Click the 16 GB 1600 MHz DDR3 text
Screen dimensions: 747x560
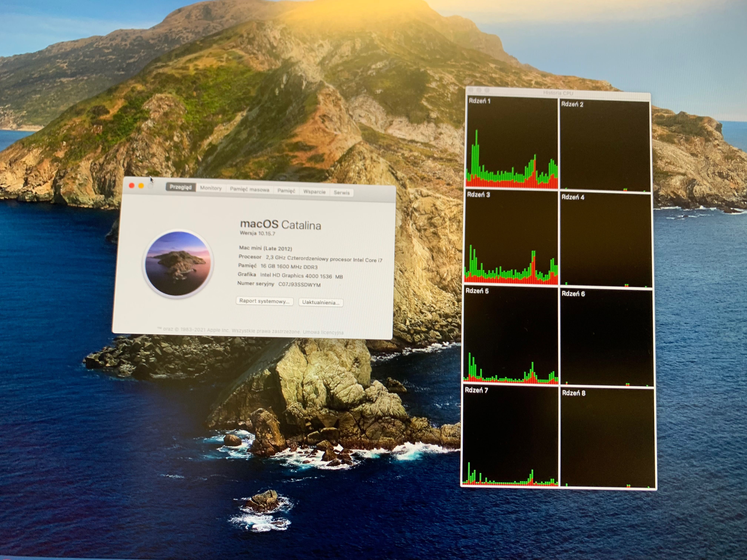(289, 266)
